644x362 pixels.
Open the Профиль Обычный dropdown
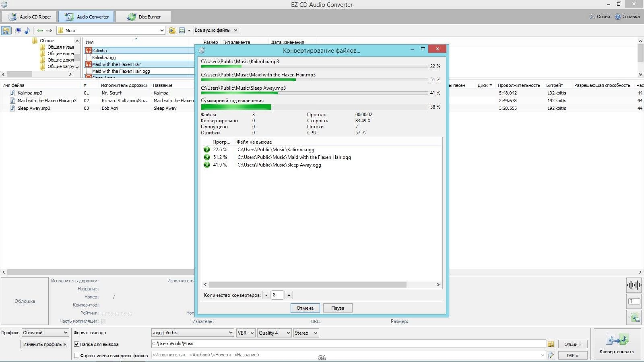point(45,333)
